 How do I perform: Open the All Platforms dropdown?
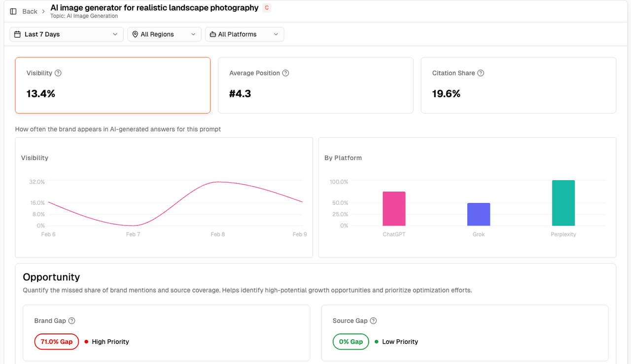245,34
